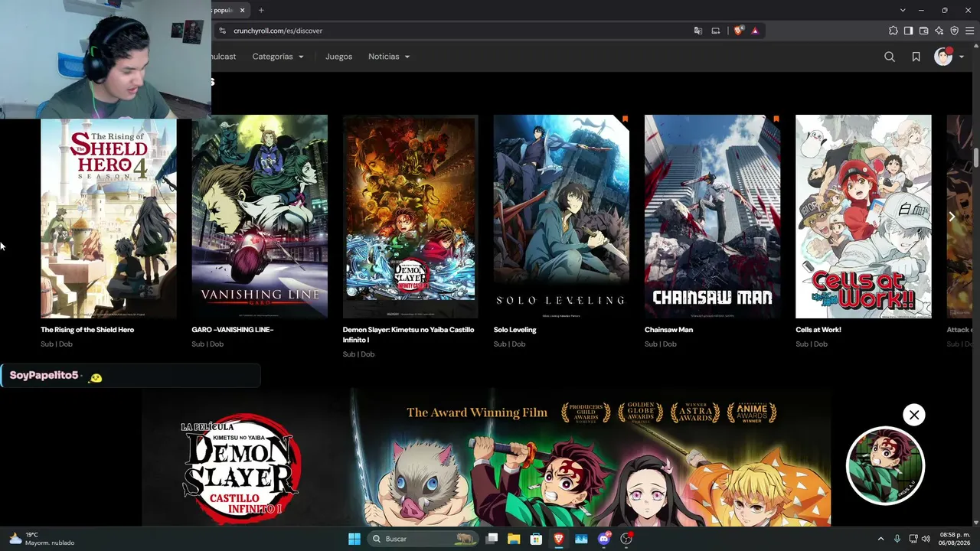Open the Crunchyroll search icon
Screen dimensions: 980x551
pyautogui.click(x=890, y=57)
